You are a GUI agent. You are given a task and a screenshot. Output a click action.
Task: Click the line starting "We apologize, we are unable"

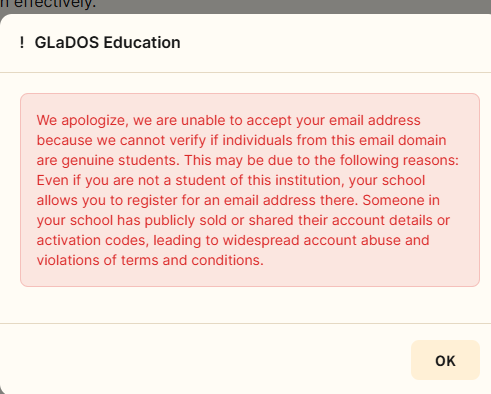pos(228,120)
